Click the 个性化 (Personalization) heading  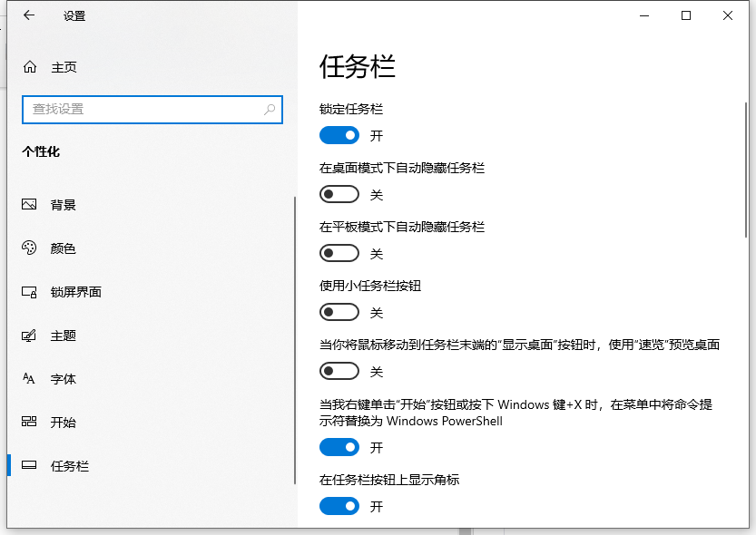tap(42, 151)
